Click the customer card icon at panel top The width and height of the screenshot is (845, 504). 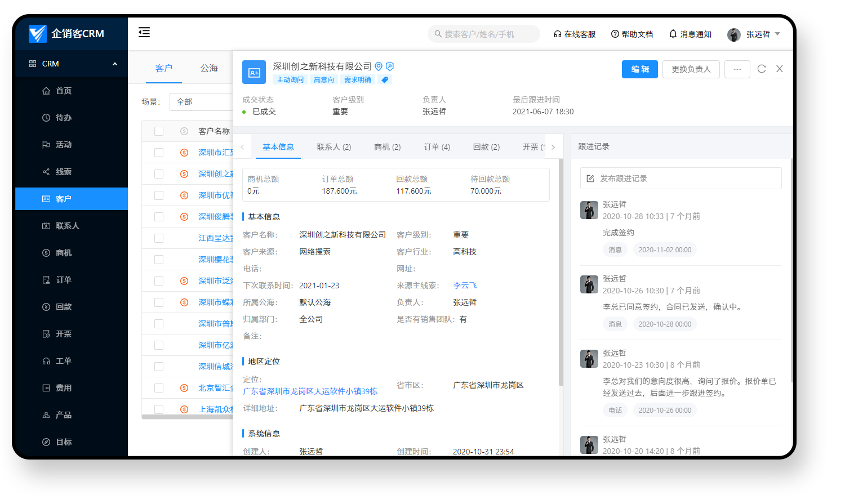pyautogui.click(x=254, y=72)
